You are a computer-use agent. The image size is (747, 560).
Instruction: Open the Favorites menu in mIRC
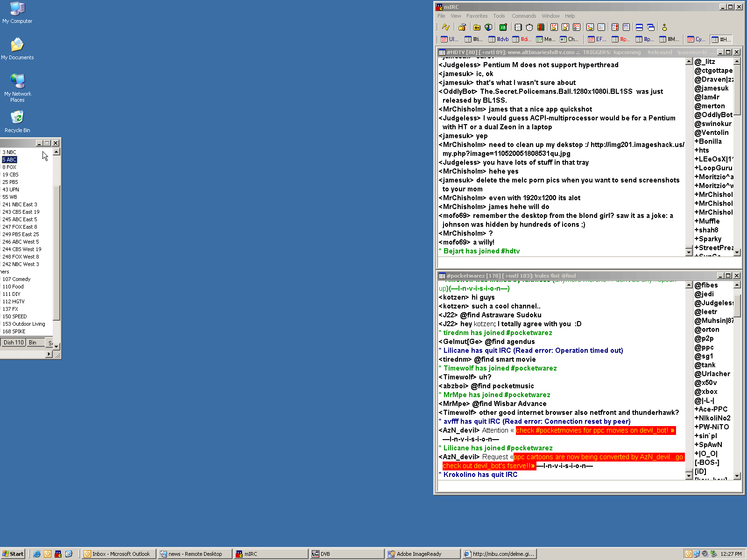(477, 16)
